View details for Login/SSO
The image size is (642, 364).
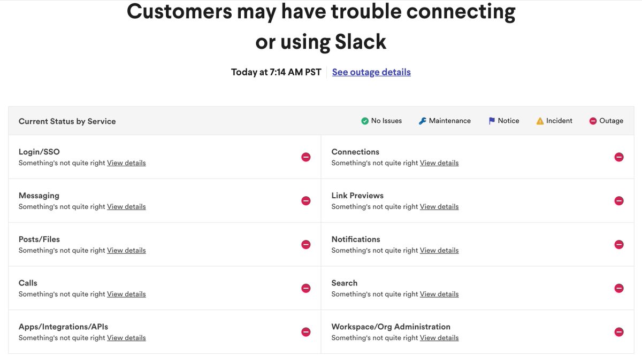pyautogui.click(x=126, y=163)
